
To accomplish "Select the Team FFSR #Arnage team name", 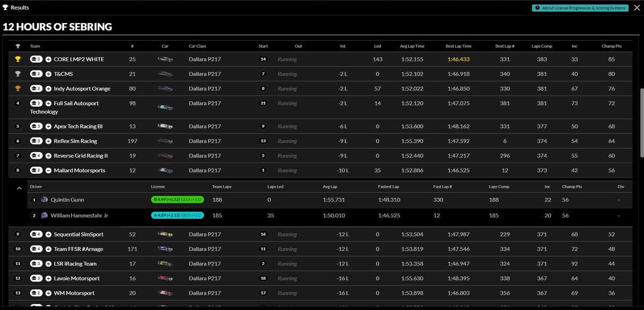I will [x=77, y=249].
